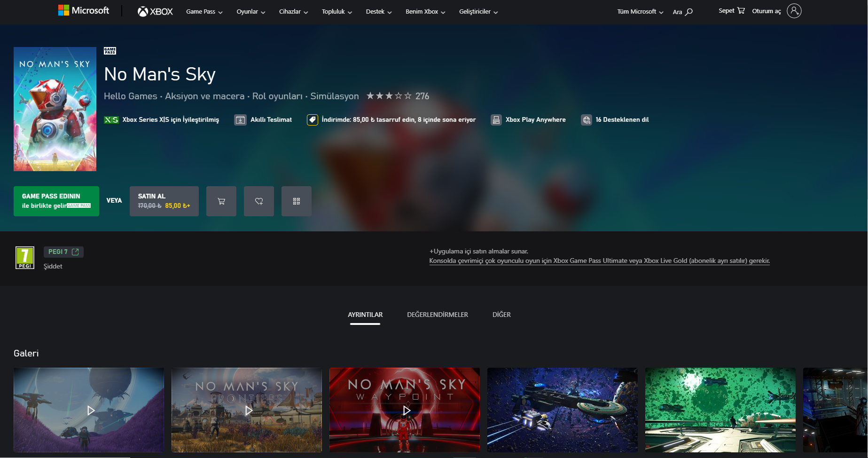Click the Şiddet content descriptor text

tap(53, 266)
